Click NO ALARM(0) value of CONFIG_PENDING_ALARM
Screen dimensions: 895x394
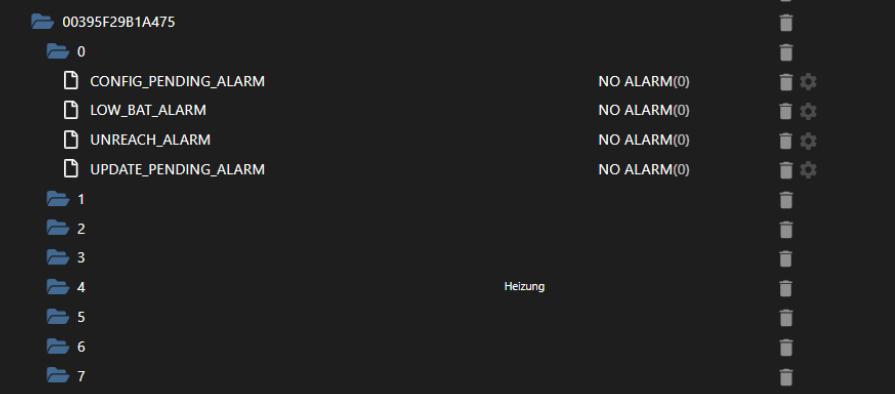point(643,81)
